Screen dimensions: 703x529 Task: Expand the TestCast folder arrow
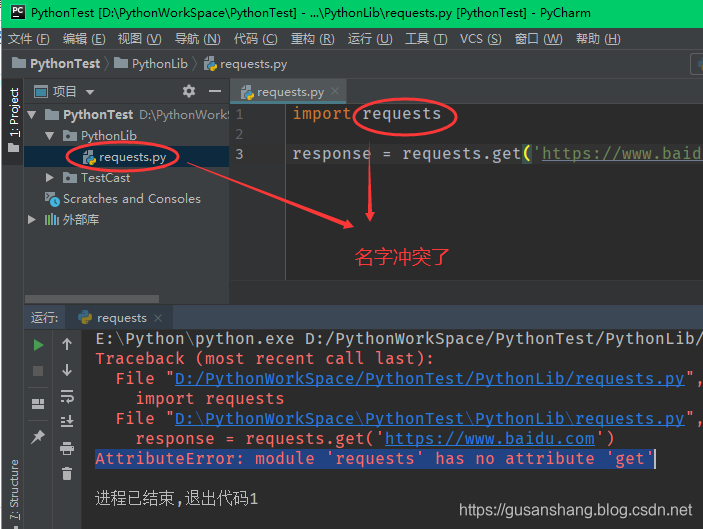coord(50,178)
